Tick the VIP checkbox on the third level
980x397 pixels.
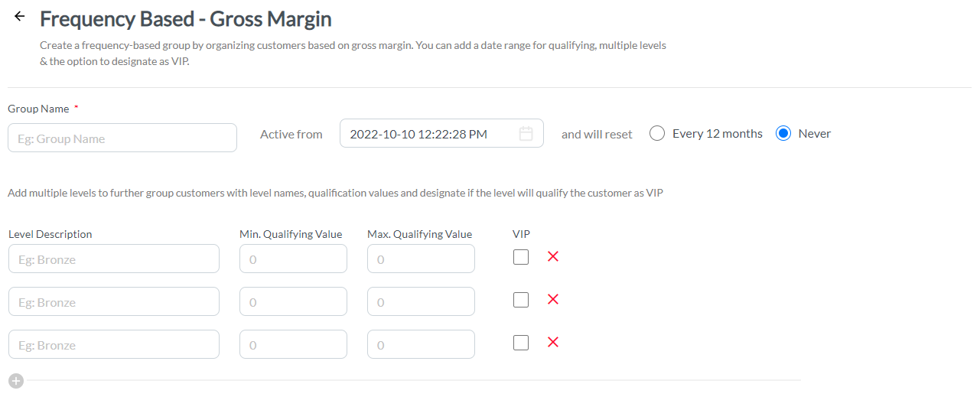tap(521, 343)
